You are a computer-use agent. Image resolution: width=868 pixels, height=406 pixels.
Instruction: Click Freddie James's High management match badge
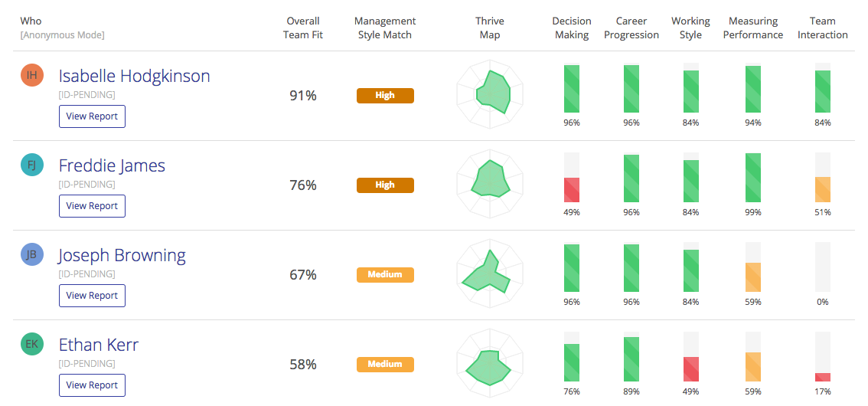(385, 185)
